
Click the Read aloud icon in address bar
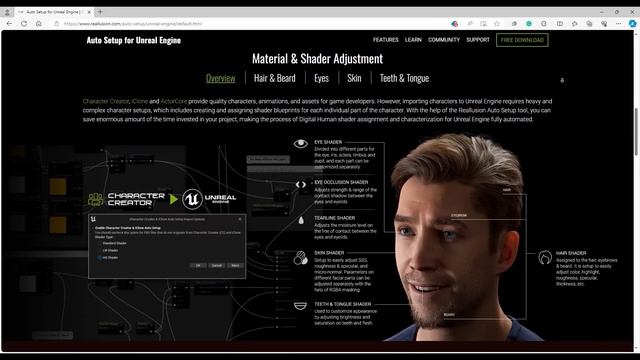(470, 24)
